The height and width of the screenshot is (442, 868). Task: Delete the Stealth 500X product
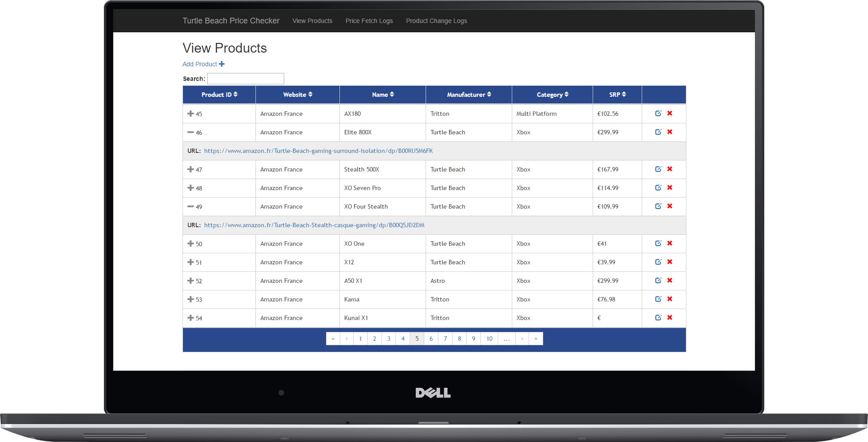(670, 169)
